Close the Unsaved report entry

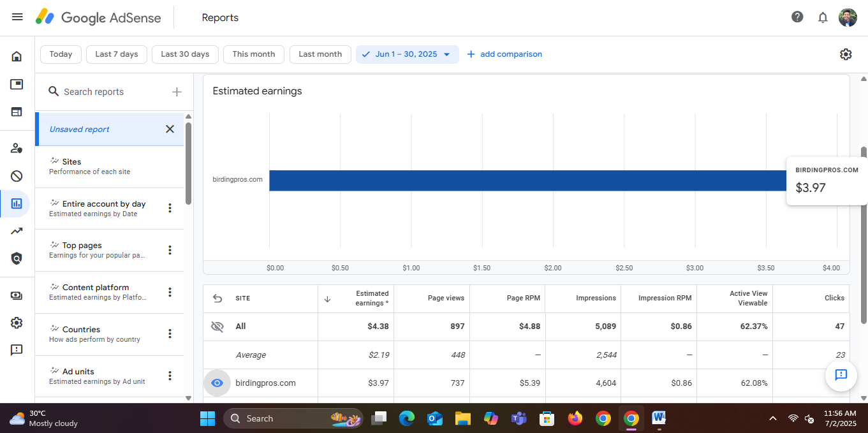point(170,129)
